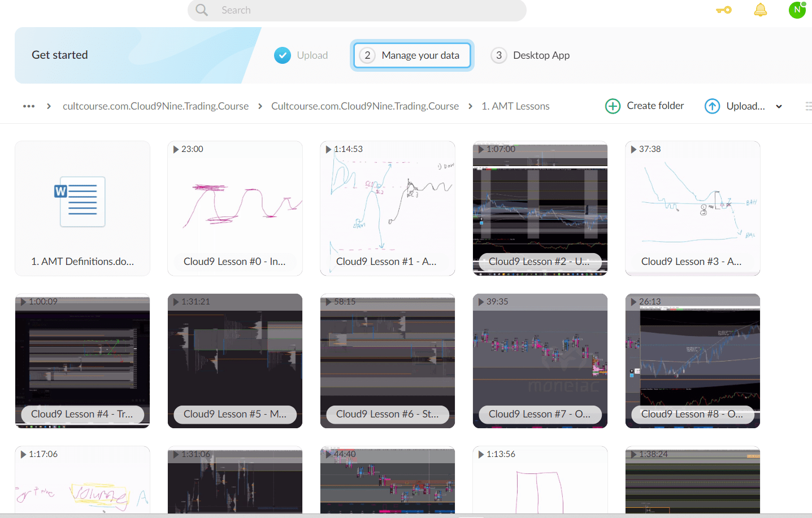
Task: Open the yellow recovery key icon
Action: 723,10
